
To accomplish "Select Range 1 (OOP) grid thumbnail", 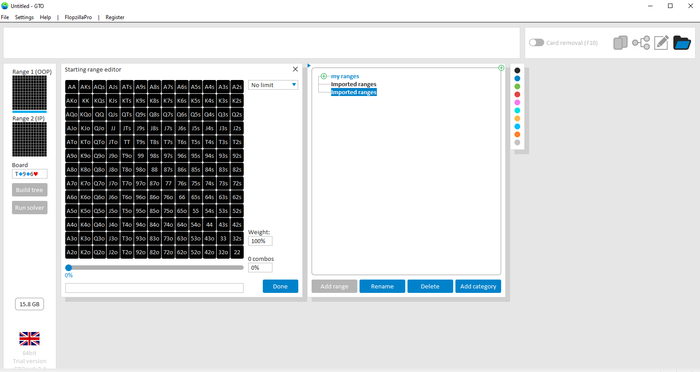I will 29,93.
